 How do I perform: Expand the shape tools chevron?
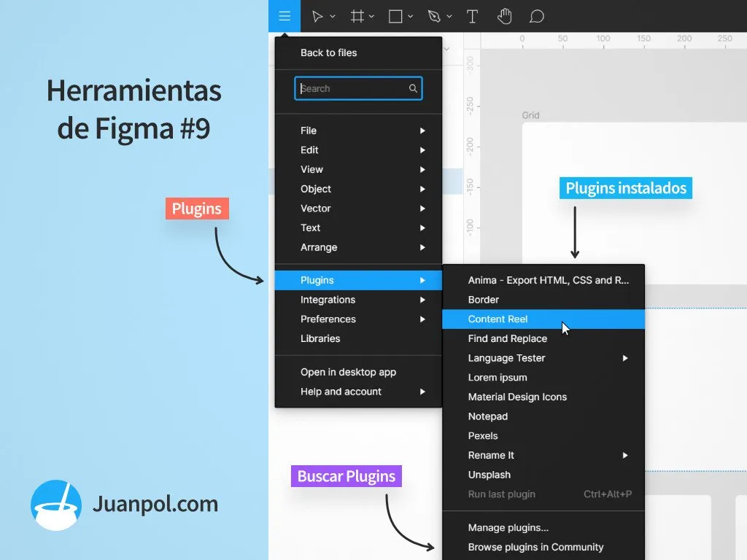[410, 17]
